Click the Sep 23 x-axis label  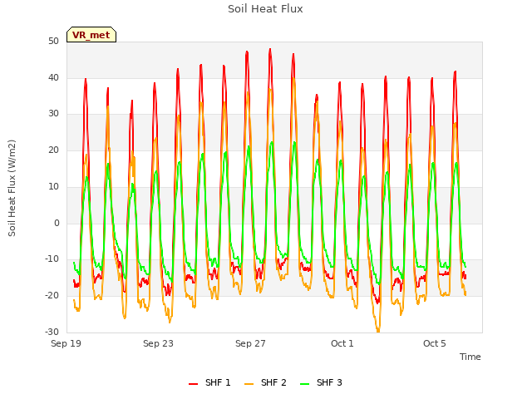(158, 343)
